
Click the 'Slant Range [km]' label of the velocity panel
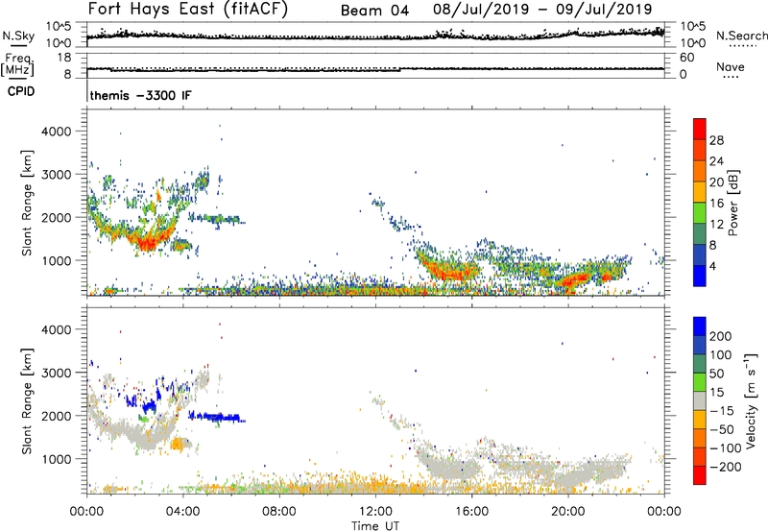(x=27, y=400)
